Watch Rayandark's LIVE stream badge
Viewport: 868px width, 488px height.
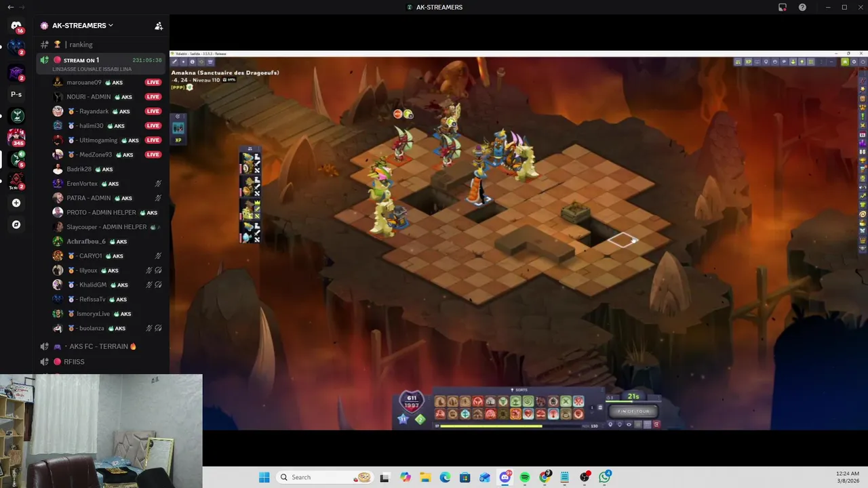153,111
